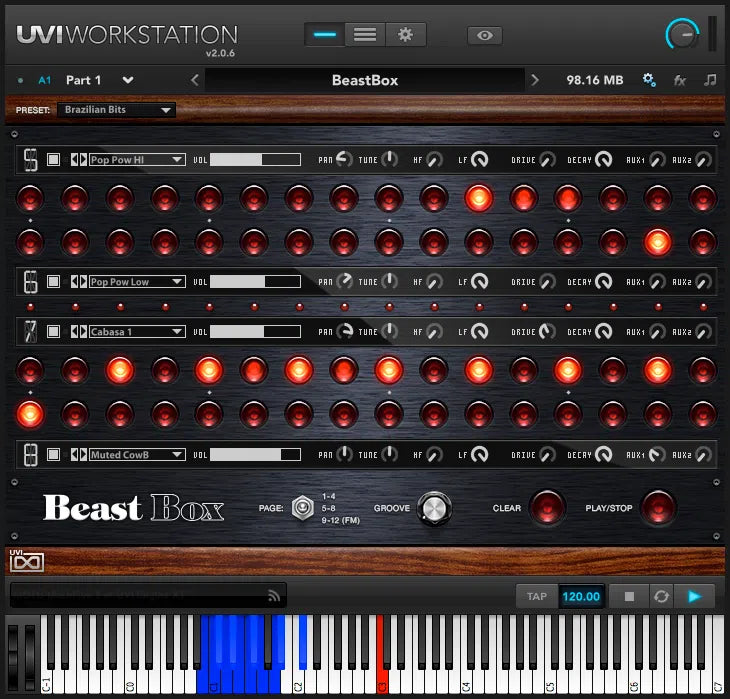Click the loop icon in transport bar
Screen dimensions: 730x699
(x=661, y=596)
